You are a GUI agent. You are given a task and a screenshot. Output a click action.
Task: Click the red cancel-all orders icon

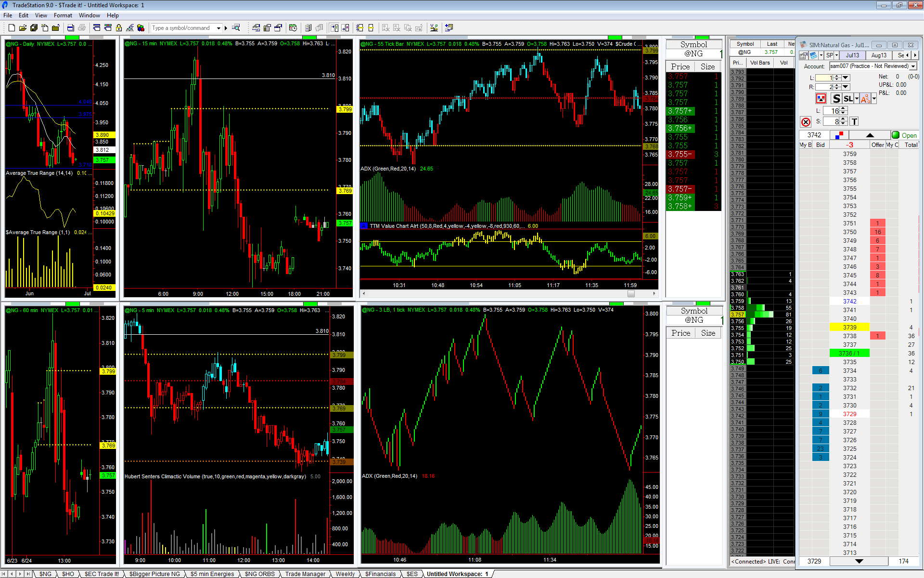pyautogui.click(x=806, y=122)
